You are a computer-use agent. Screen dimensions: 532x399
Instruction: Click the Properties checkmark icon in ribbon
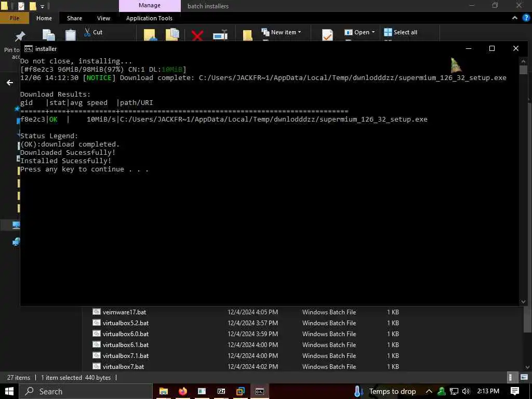tap(327, 35)
